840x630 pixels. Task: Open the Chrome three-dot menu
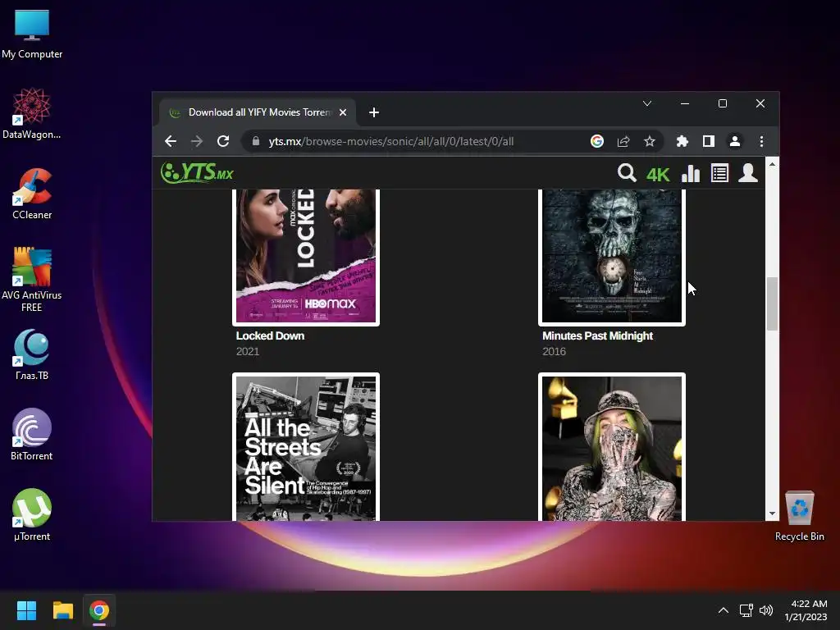(x=761, y=141)
